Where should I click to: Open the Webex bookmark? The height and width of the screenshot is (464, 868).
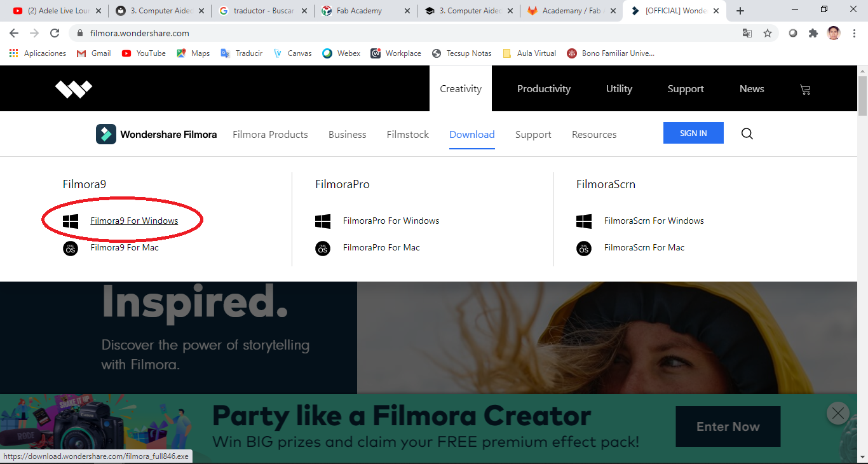(341, 53)
